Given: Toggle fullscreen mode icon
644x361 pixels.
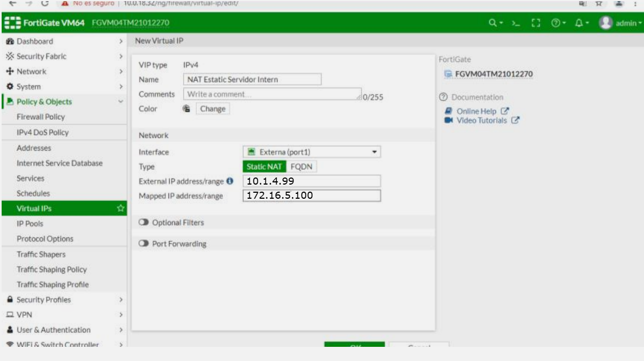Looking at the screenshot, I should point(536,23).
